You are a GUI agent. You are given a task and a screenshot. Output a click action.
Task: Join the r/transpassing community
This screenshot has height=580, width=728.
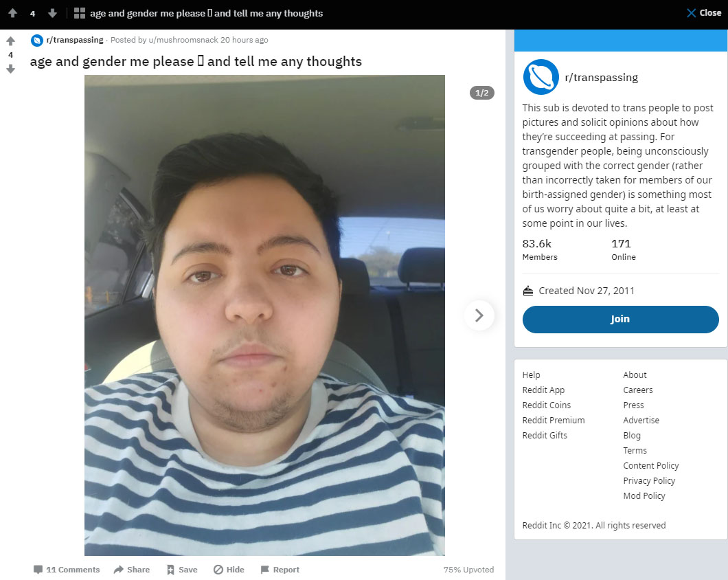(x=620, y=320)
